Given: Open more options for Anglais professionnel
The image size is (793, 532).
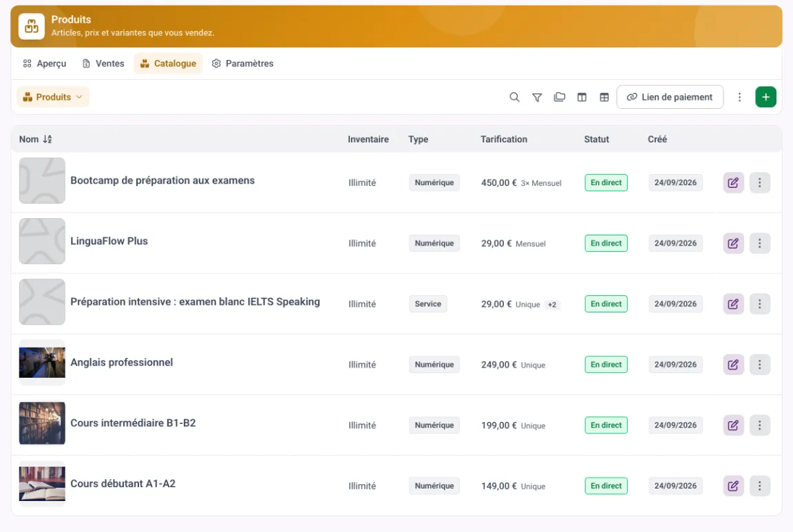Looking at the screenshot, I should click(x=760, y=365).
